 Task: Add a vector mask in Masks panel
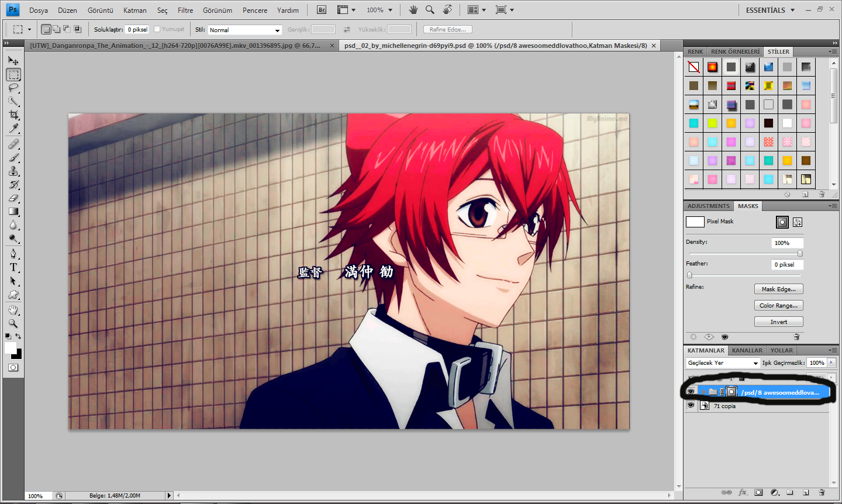[798, 222]
